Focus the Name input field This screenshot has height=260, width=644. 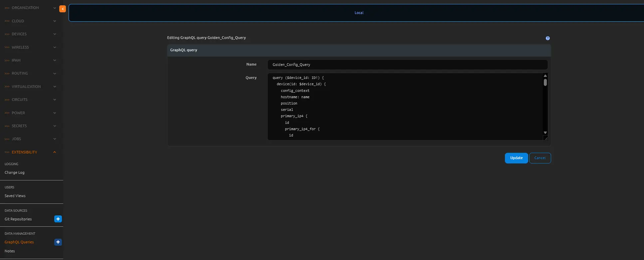(407, 65)
